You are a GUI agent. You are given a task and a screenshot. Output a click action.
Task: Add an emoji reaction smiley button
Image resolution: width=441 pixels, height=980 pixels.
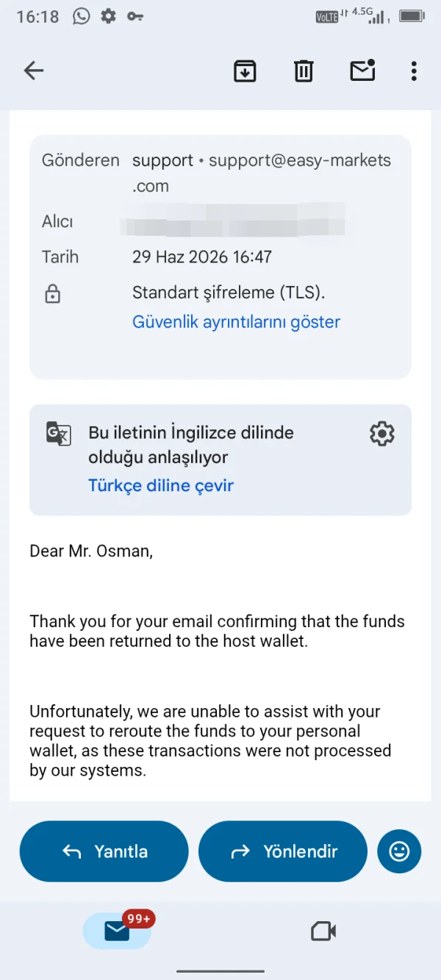399,851
